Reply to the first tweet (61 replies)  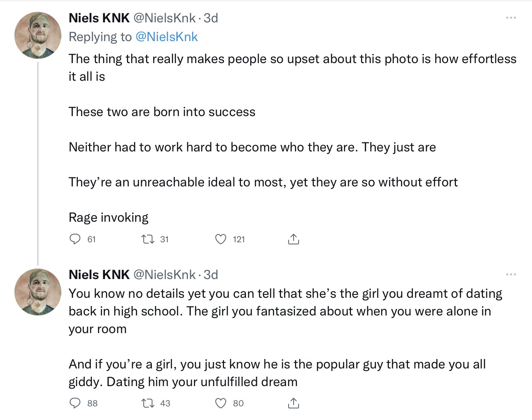(75, 239)
